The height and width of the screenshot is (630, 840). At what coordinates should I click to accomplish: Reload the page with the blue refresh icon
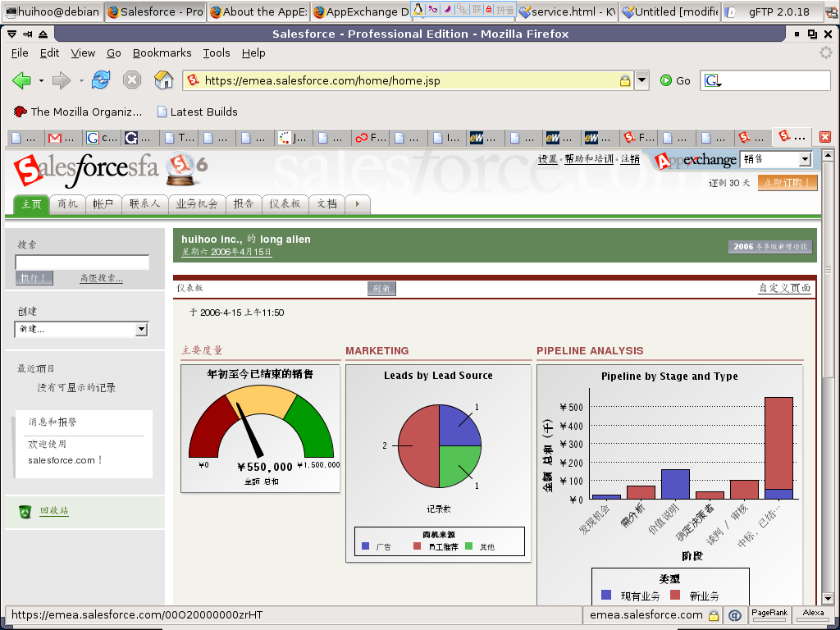click(x=101, y=80)
